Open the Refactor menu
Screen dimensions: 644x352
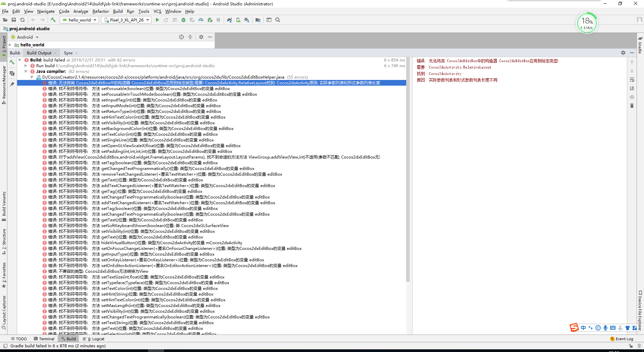pyautogui.click(x=101, y=11)
